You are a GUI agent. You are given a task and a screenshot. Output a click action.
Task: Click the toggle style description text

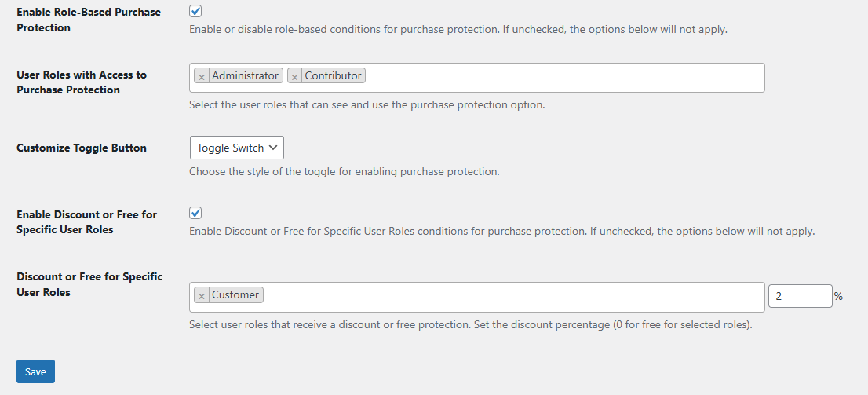pyautogui.click(x=344, y=171)
